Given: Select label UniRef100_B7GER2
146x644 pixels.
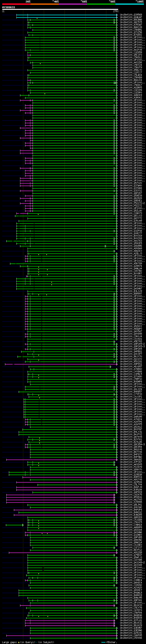Looking at the screenshot, I should [x=131, y=35].
